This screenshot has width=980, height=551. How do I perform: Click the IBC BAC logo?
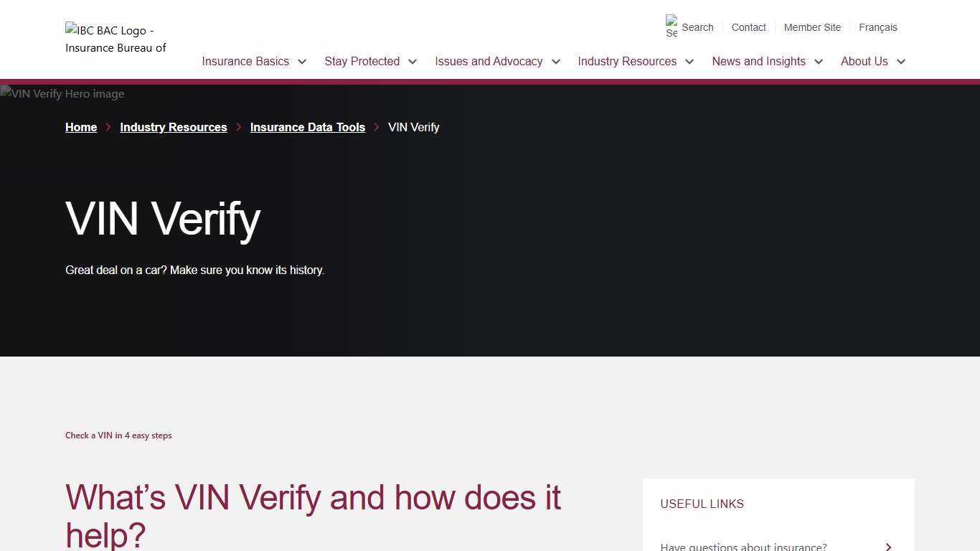(x=115, y=39)
